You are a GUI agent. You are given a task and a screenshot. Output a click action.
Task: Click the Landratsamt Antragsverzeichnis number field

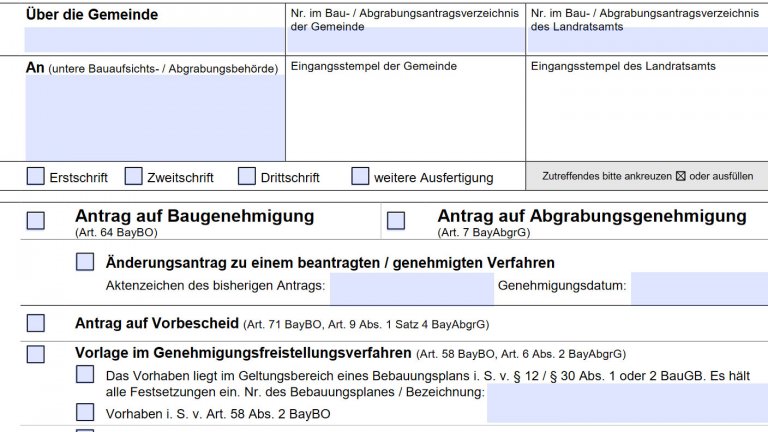tap(646, 42)
